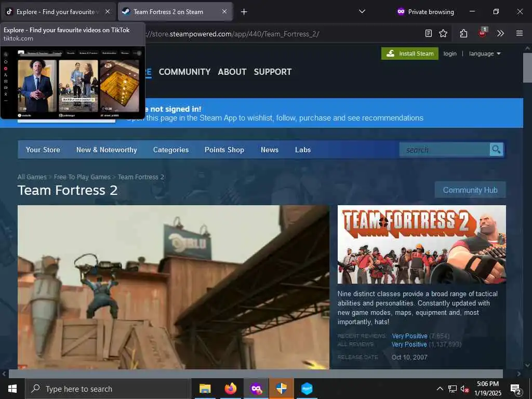The width and height of the screenshot is (532, 399).
Task: Click the game trailer video player
Action: [x=174, y=287]
